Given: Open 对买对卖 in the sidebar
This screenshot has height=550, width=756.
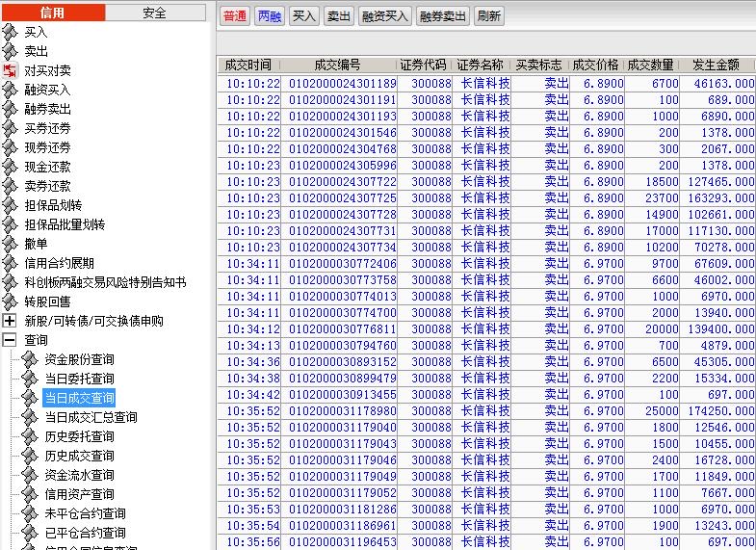Looking at the screenshot, I should click(x=48, y=70).
